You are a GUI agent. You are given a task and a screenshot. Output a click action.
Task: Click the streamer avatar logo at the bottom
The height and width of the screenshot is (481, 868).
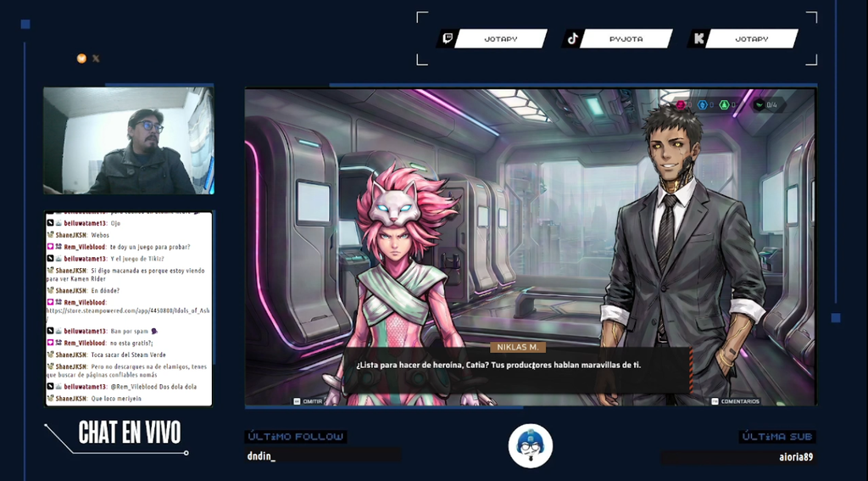coord(531,445)
